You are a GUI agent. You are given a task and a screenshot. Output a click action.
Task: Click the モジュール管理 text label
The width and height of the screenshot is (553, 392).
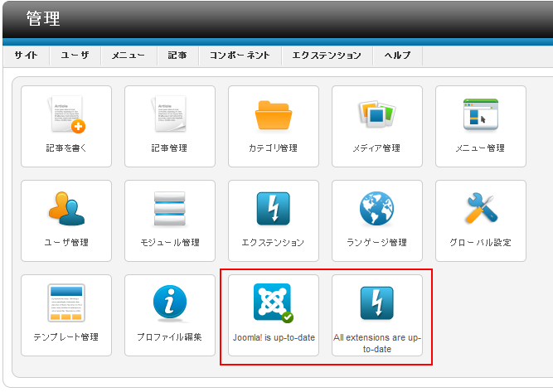click(x=170, y=243)
